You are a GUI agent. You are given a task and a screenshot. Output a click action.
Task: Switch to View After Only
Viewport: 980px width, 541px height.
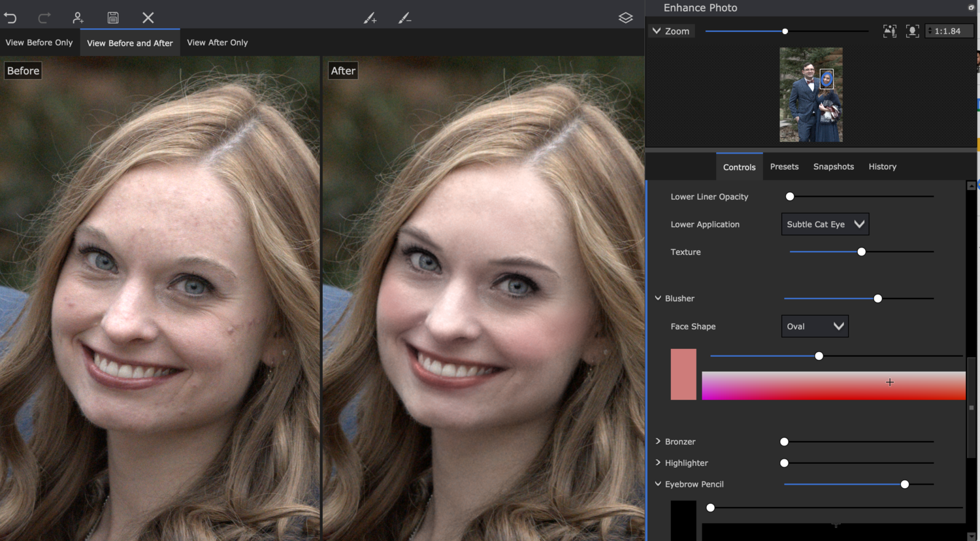click(218, 42)
